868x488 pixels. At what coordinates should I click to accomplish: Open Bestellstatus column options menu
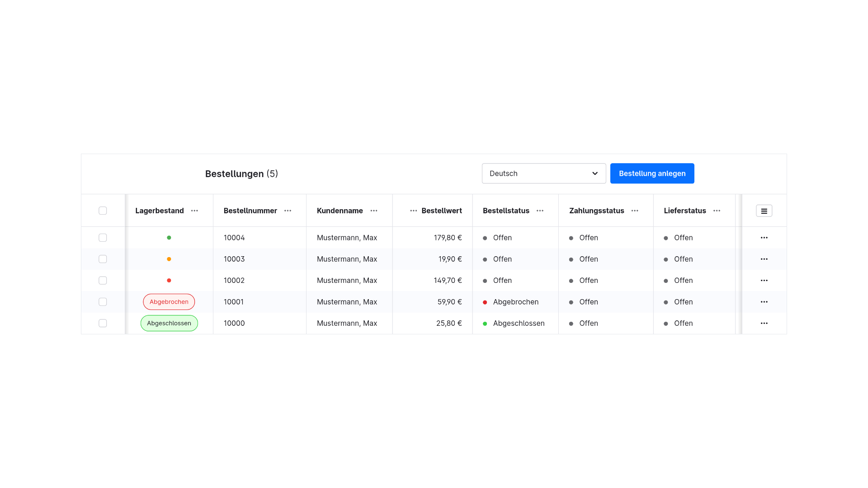click(540, 211)
